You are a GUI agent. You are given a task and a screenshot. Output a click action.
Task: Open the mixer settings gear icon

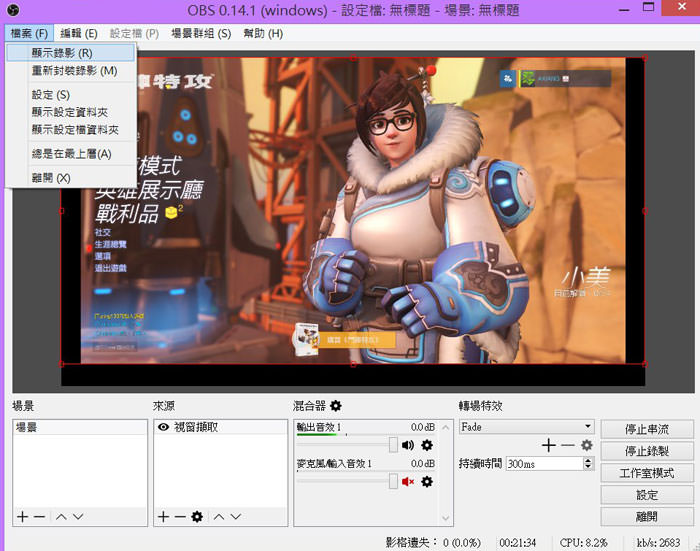[336, 406]
